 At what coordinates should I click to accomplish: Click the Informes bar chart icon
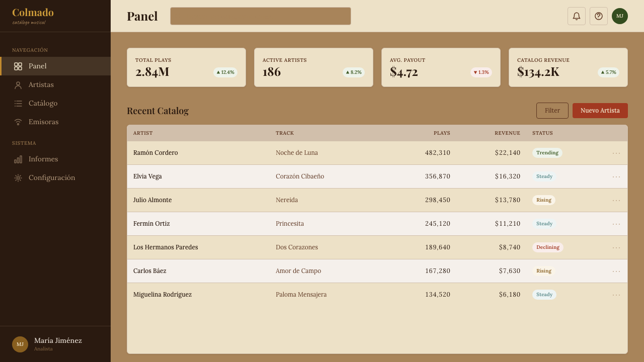[18, 159]
